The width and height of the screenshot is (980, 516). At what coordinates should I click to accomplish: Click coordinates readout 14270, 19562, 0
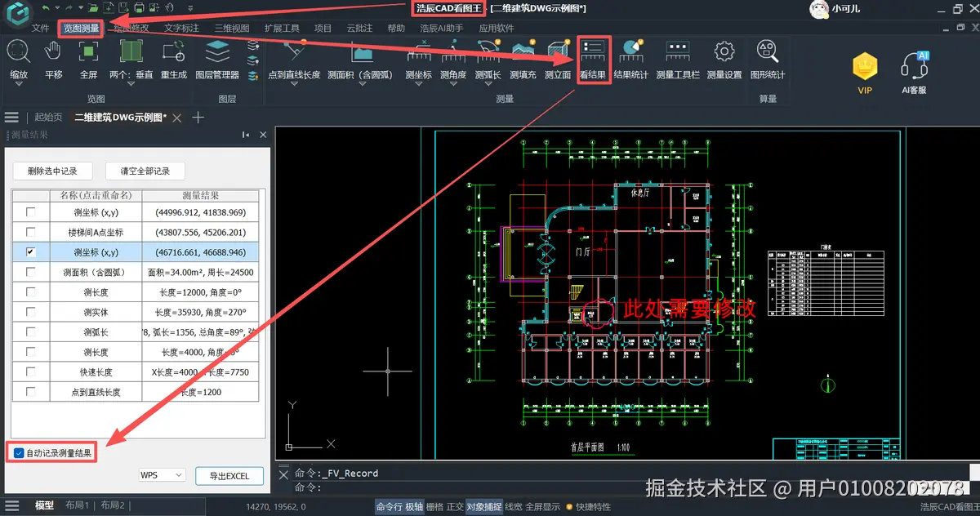pyautogui.click(x=276, y=507)
